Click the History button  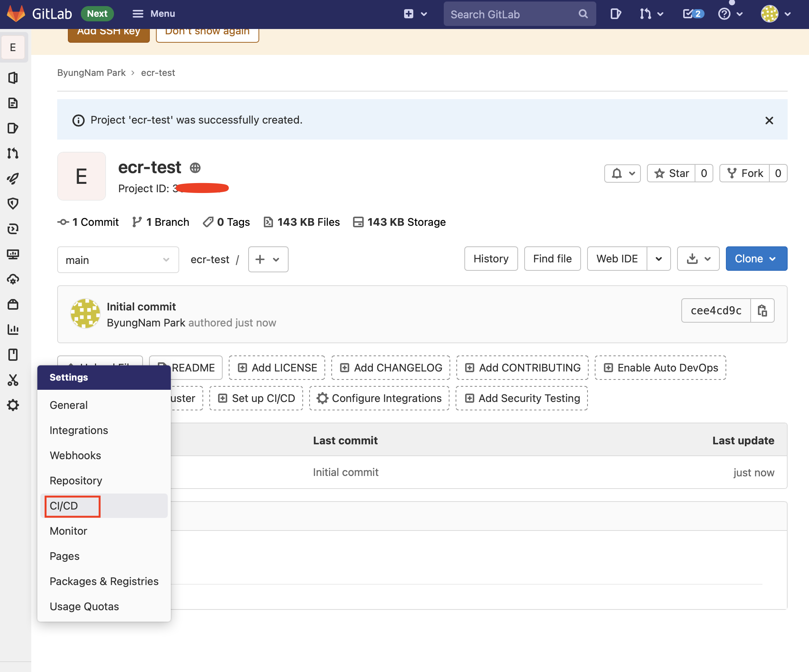pyautogui.click(x=491, y=259)
